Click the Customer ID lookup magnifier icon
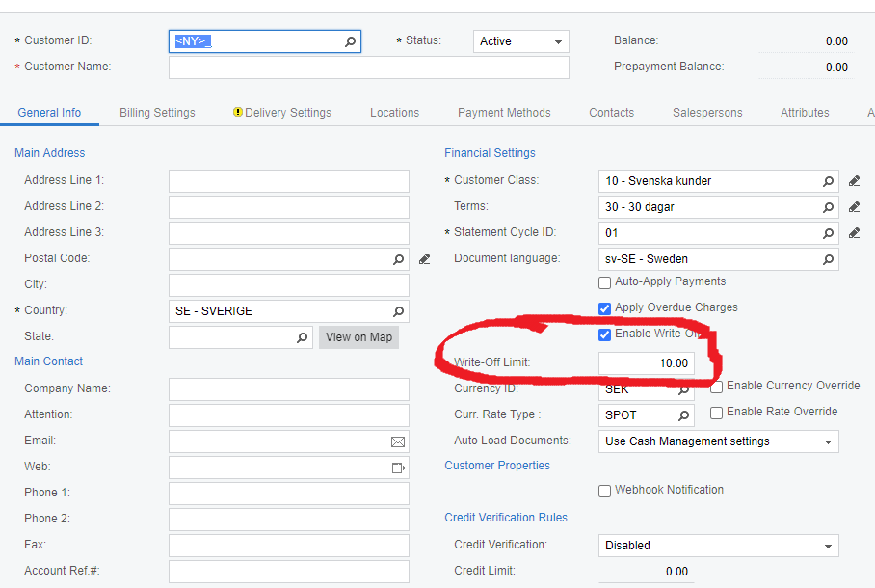This screenshot has height=588, width=875. click(350, 41)
